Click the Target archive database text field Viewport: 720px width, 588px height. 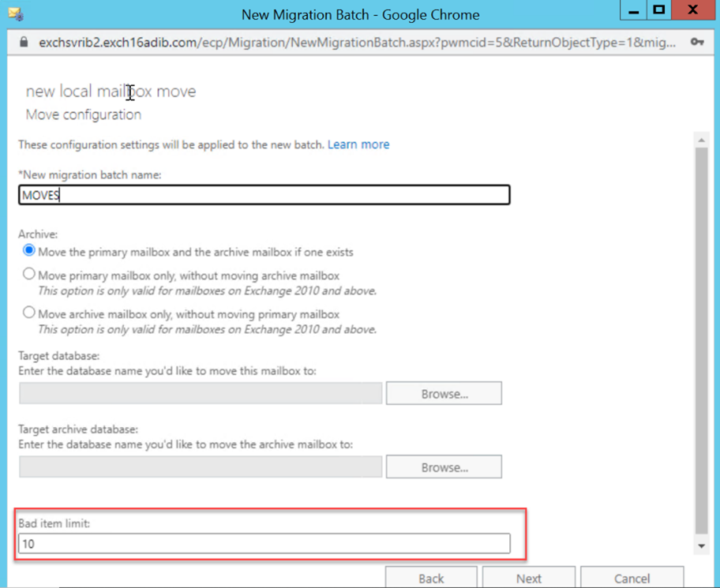(201, 466)
